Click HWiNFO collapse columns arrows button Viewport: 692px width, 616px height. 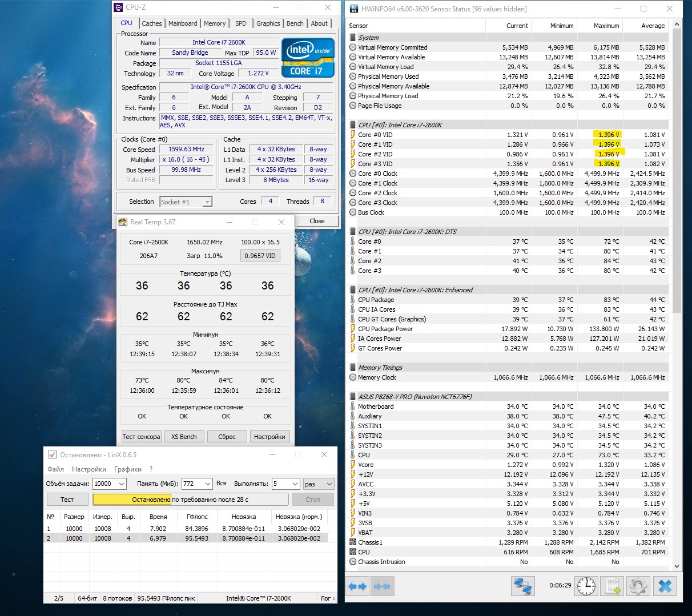point(383,586)
